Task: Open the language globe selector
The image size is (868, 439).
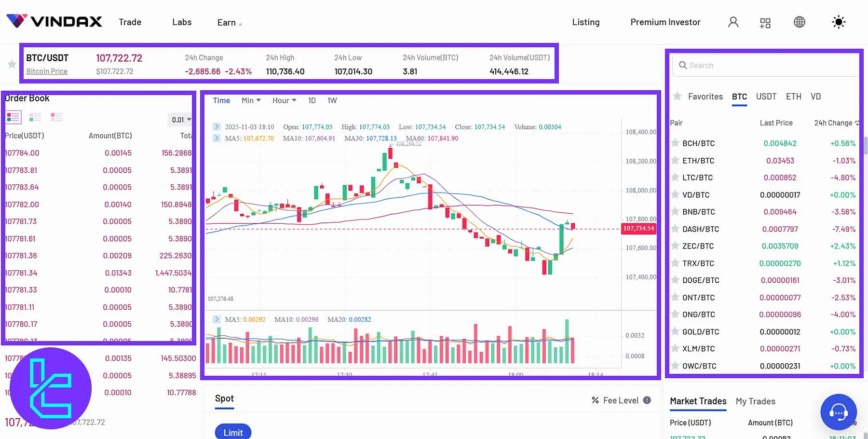Action: coord(799,22)
